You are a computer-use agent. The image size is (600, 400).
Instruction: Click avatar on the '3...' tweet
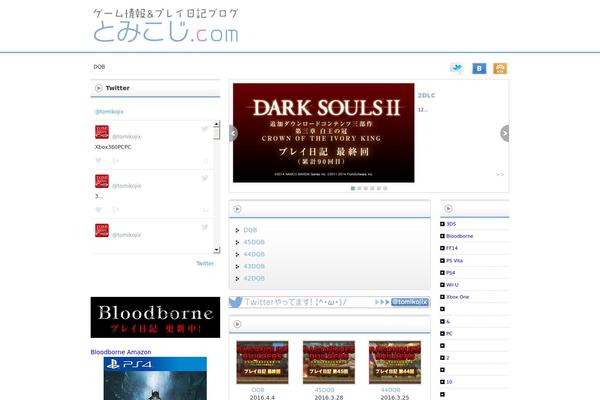coord(102,181)
